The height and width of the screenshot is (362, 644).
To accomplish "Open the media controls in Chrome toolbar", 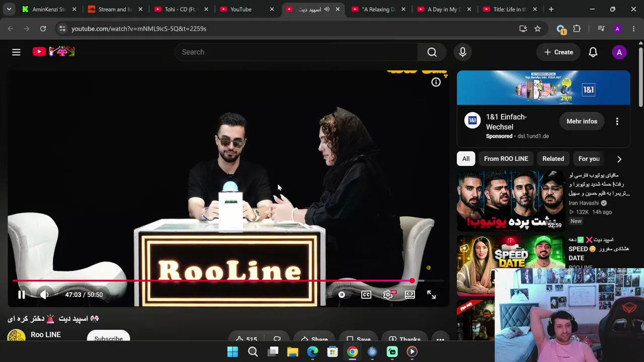I will 601,29.
